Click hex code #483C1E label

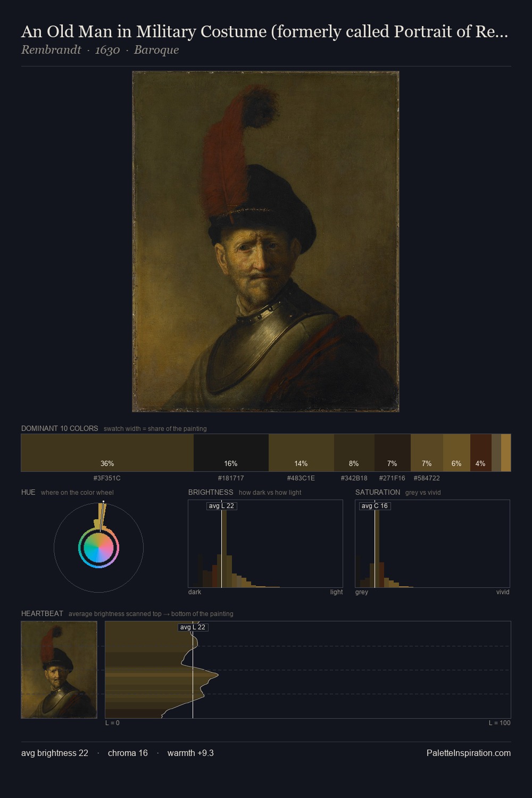tap(301, 478)
